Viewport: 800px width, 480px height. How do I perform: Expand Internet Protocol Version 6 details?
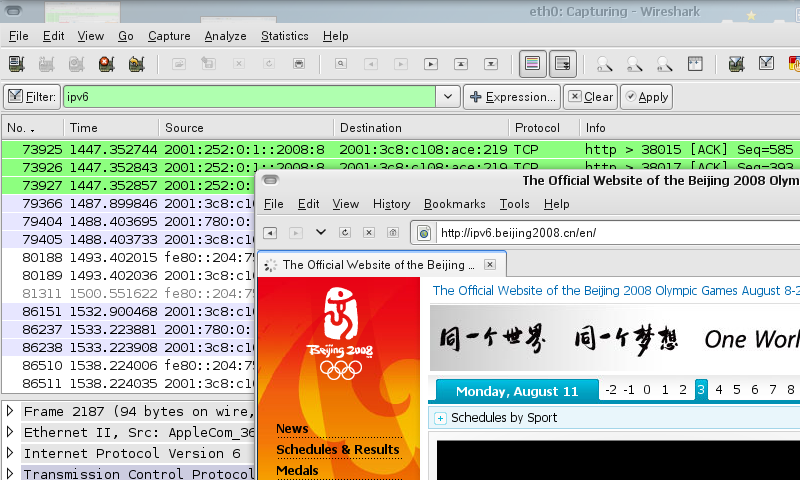(x=10, y=453)
